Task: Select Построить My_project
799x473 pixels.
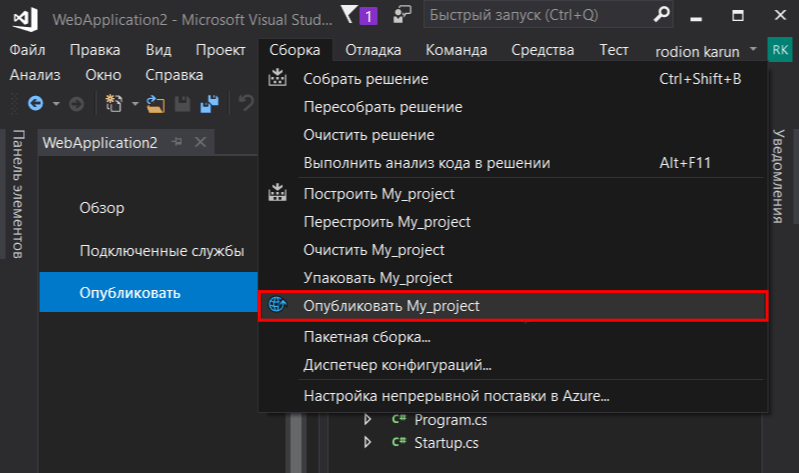Action: (513, 194)
